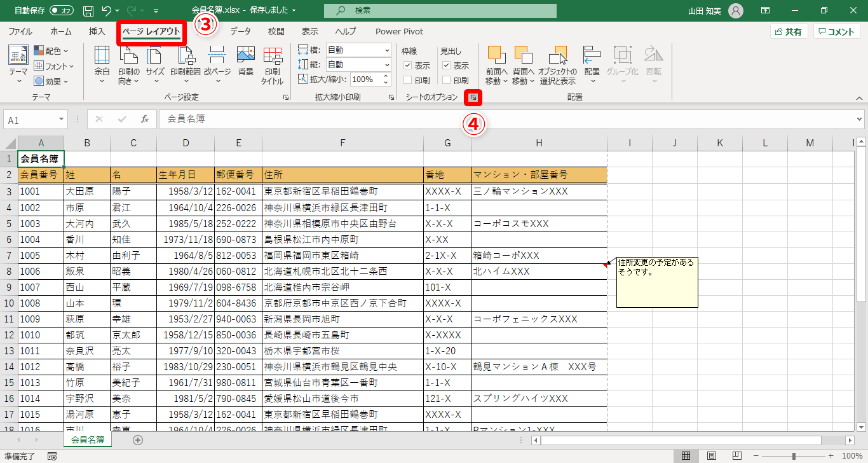Click the ヘルプ (Help) tab
The width and height of the screenshot is (868, 463).
tap(346, 32)
